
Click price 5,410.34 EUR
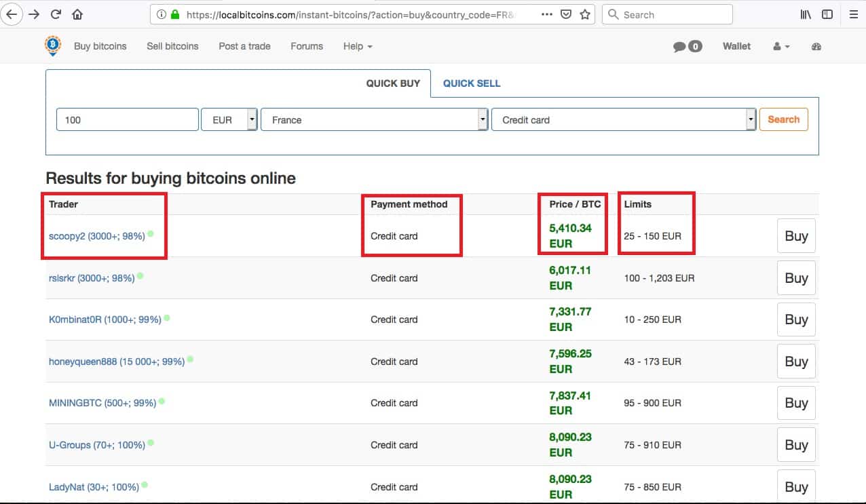coord(570,236)
